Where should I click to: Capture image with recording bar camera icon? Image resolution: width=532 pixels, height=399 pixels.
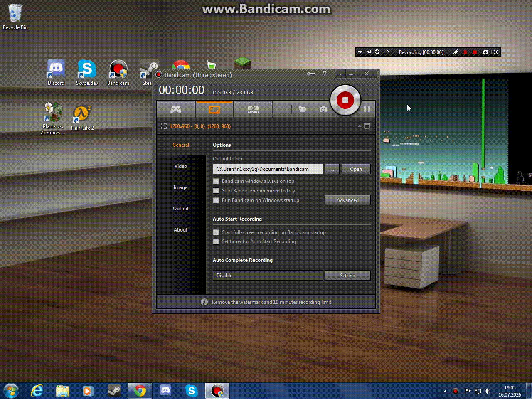(x=485, y=52)
